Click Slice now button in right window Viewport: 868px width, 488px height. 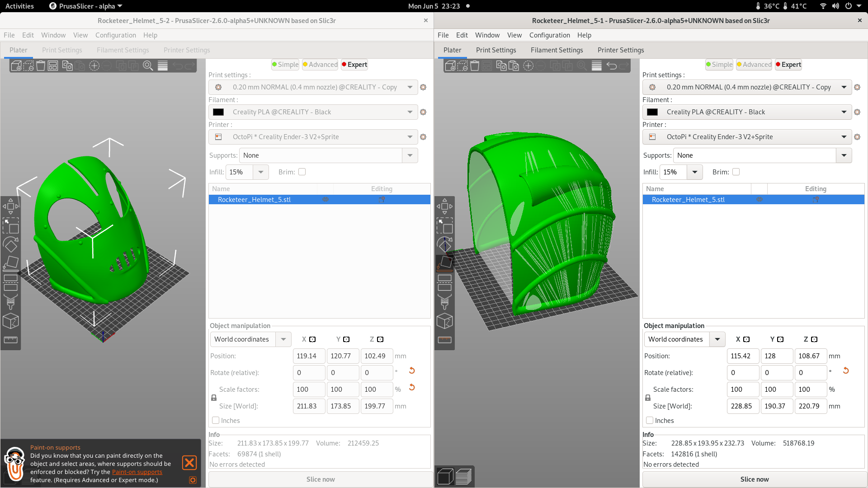coord(755,479)
